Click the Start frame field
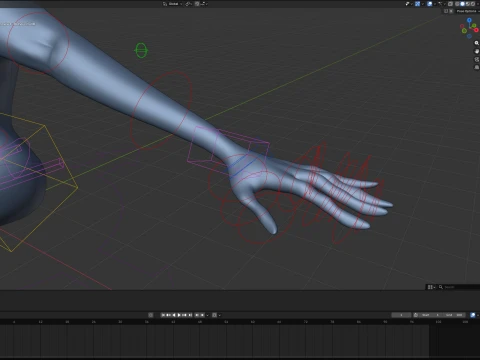The image size is (480, 360). tap(431, 315)
